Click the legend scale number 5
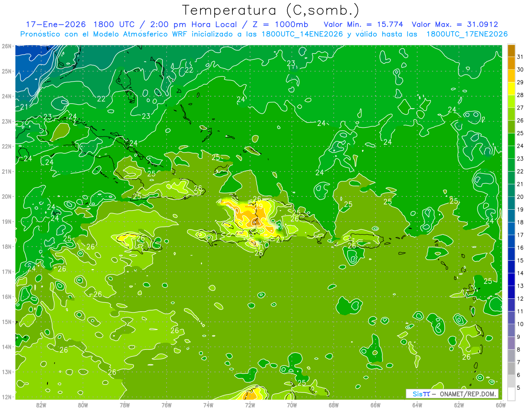532x411 pixels. [x=519, y=388]
